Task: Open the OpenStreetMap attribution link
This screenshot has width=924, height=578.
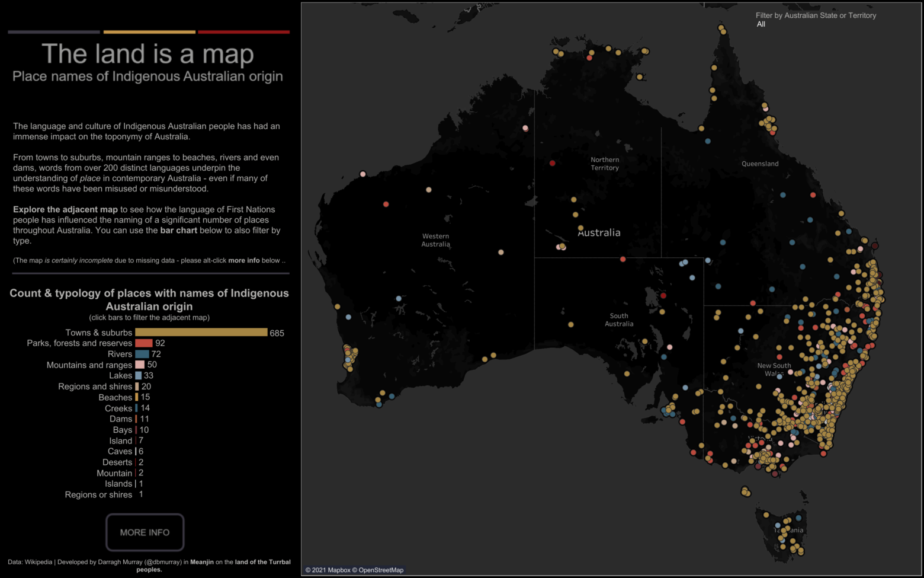Action: click(x=380, y=570)
